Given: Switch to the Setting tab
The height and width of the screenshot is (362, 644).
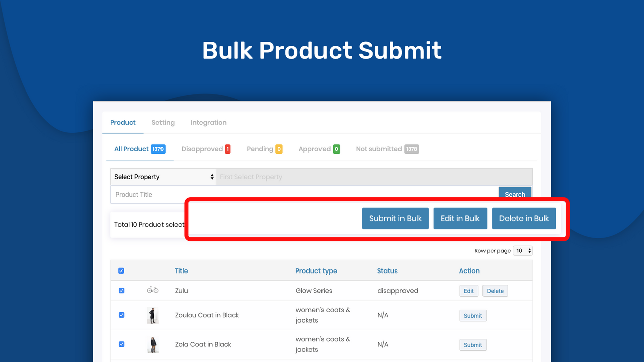Looking at the screenshot, I should tap(163, 122).
